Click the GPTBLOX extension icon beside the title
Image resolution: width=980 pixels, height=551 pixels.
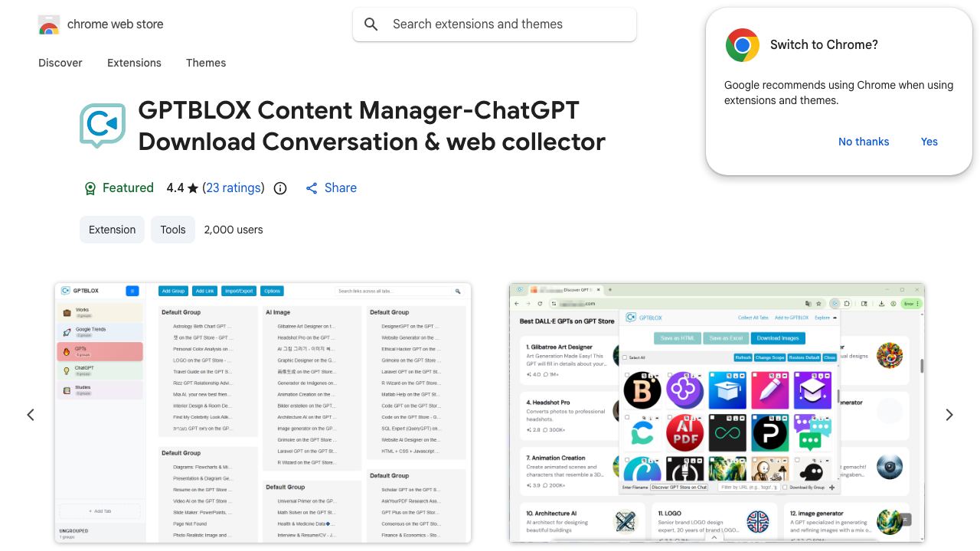(x=103, y=126)
